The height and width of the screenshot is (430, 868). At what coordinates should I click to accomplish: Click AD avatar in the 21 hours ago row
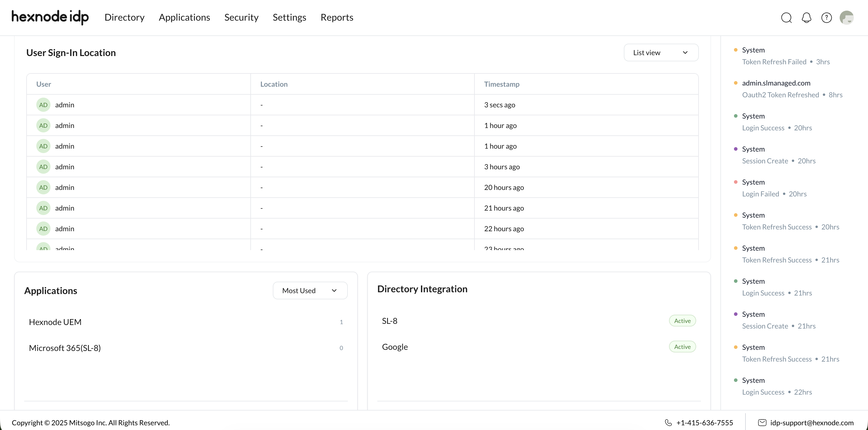click(x=43, y=208)
